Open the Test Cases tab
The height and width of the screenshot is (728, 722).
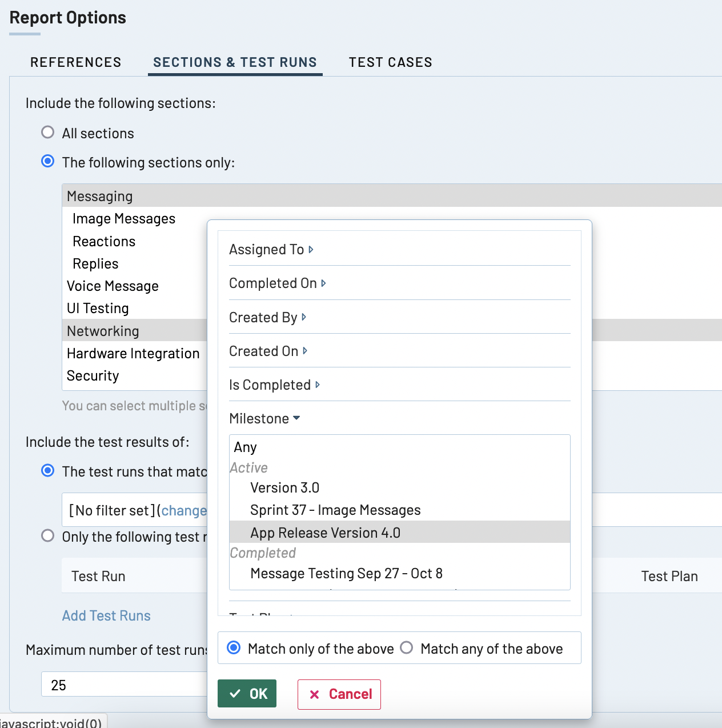tap(390, 62)
